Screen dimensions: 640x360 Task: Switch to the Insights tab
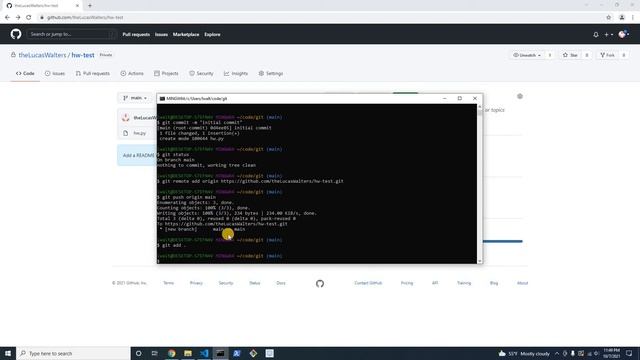click(236, 73)
